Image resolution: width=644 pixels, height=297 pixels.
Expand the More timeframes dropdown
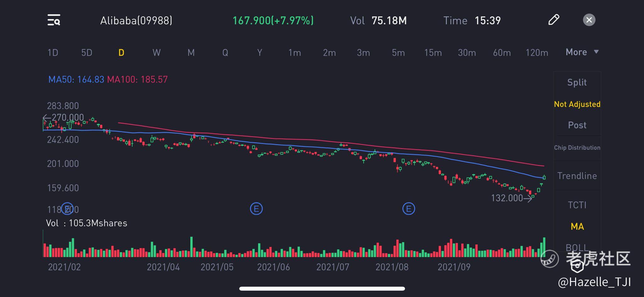tap(582, 52)
